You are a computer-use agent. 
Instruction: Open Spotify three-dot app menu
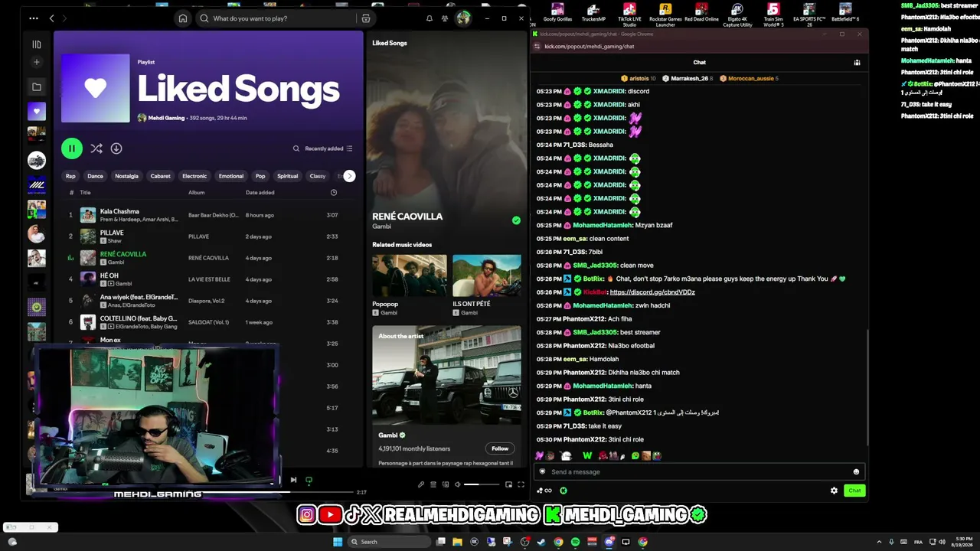pyautogui.click(x=34, y=18)
